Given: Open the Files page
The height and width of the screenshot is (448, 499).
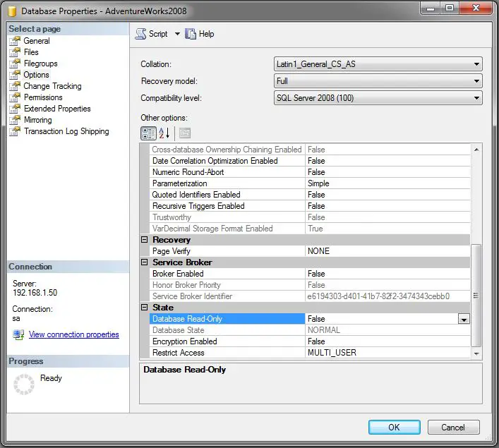Looking at the screenshot, I should pos(31,52).
